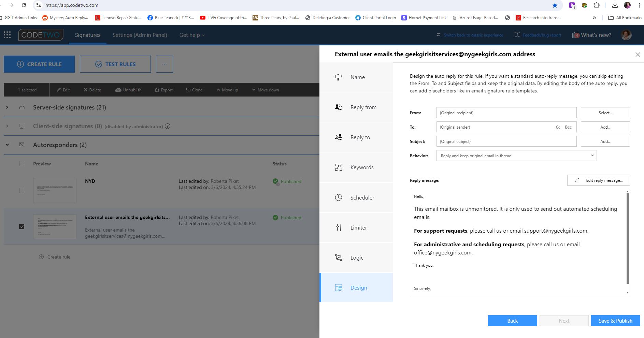Image resolution: width=644 pixels, height=338 pixels.
Task: Open Settings (Admin Panel) tab
Action: pos(140,35)
